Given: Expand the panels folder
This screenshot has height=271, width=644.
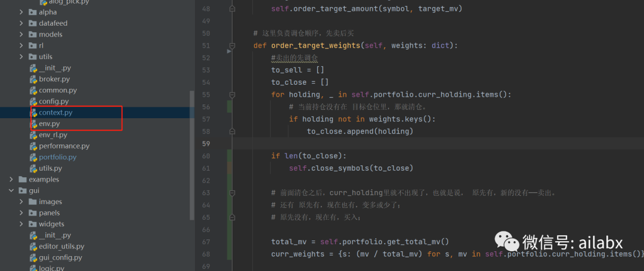Looking at the screenshot, I should click(21, 213).
